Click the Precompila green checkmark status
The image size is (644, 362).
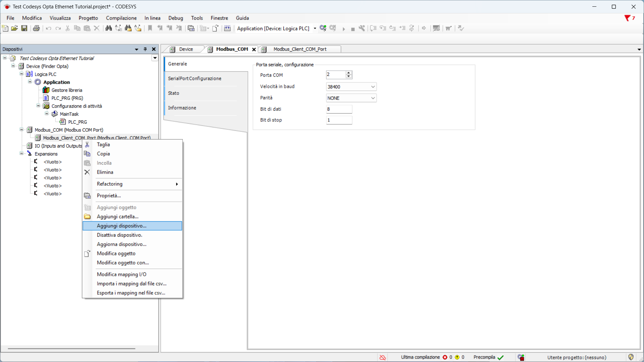tap(501, 357)
